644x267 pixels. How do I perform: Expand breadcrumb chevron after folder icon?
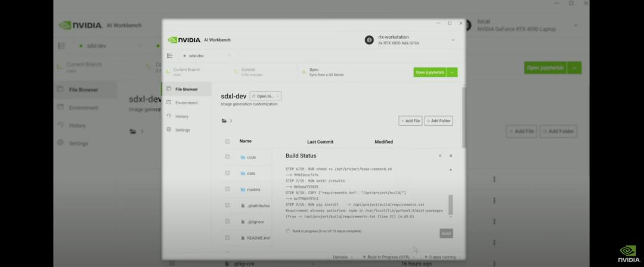[x=231, y=121]
